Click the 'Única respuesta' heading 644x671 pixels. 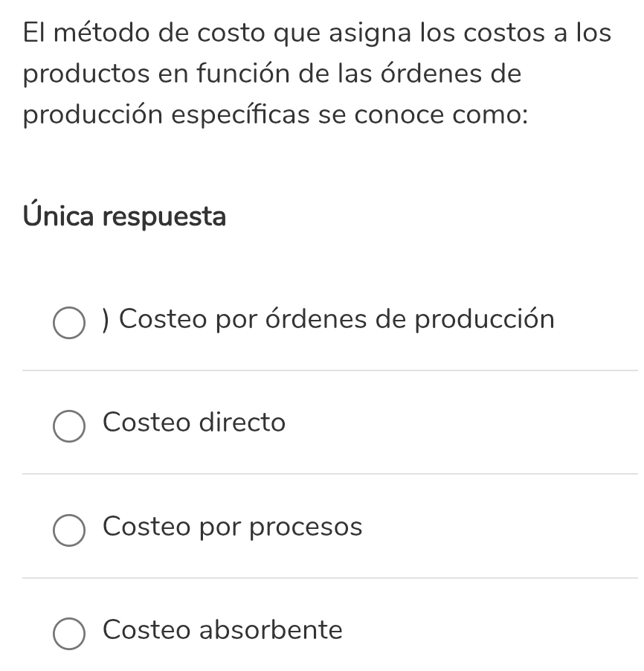pos(125,216)
